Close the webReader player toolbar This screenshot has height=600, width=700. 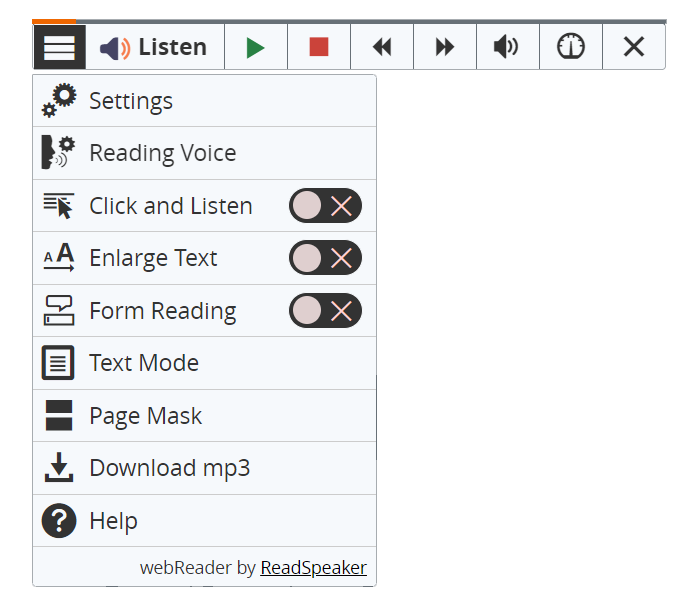click(x=633, y=47)
